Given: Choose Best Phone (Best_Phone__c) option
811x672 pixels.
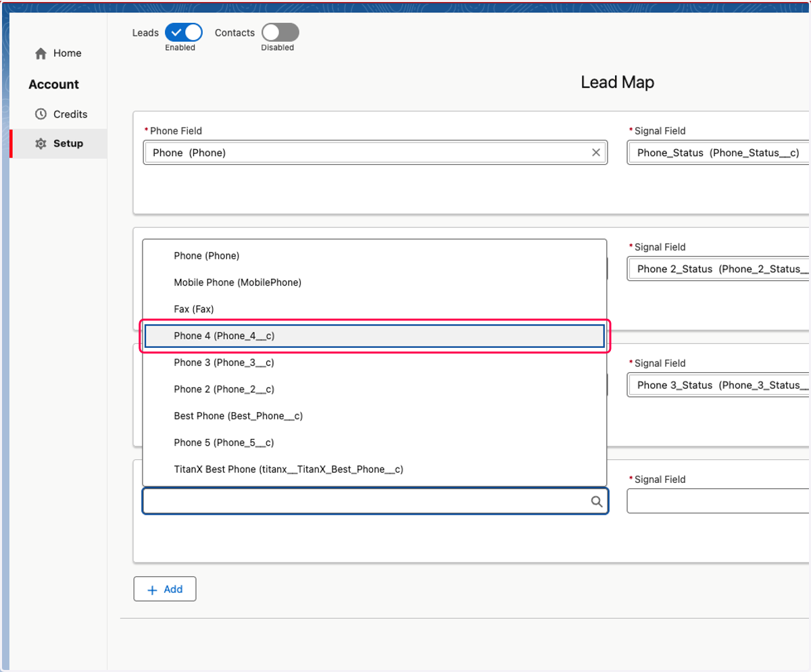Looking at the screenshot, I should pyautogui.click(x=374, y=416).
